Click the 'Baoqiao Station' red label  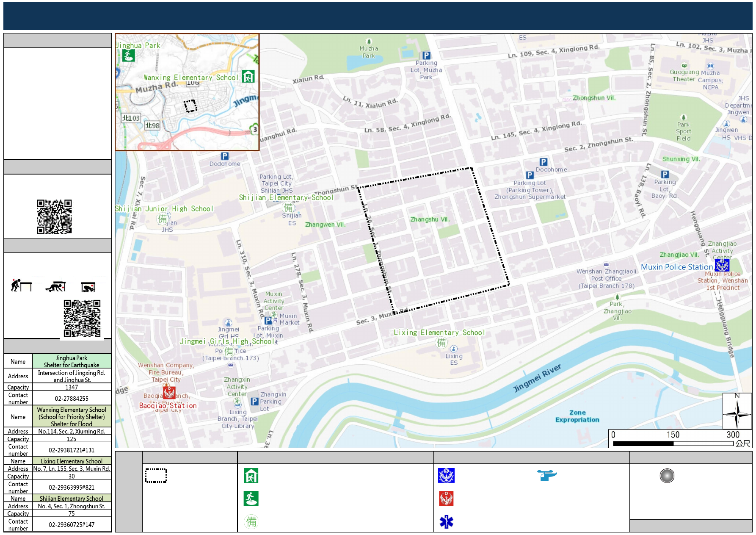coord(168,405)
